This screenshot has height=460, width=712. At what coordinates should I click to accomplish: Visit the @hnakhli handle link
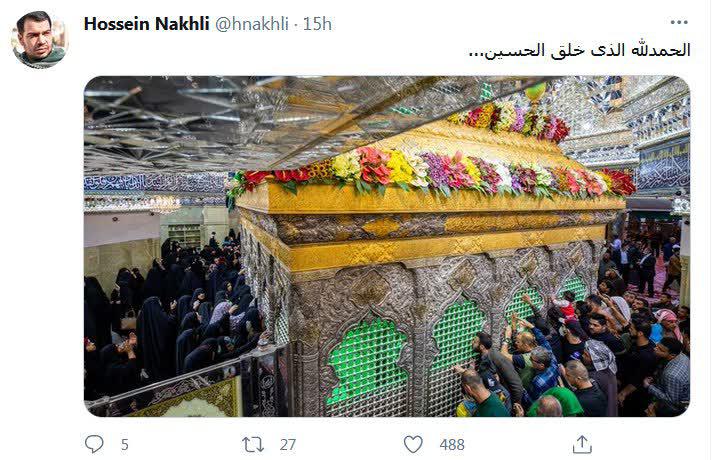[252, 24]
